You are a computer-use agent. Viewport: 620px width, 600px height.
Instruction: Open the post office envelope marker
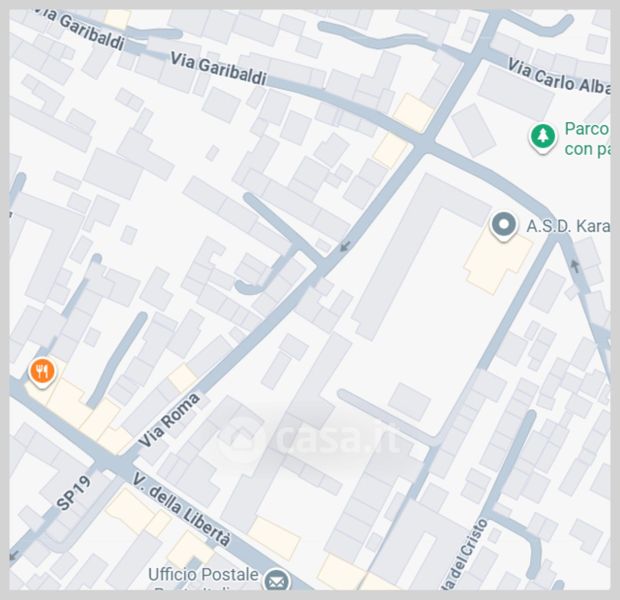point(278,581)
